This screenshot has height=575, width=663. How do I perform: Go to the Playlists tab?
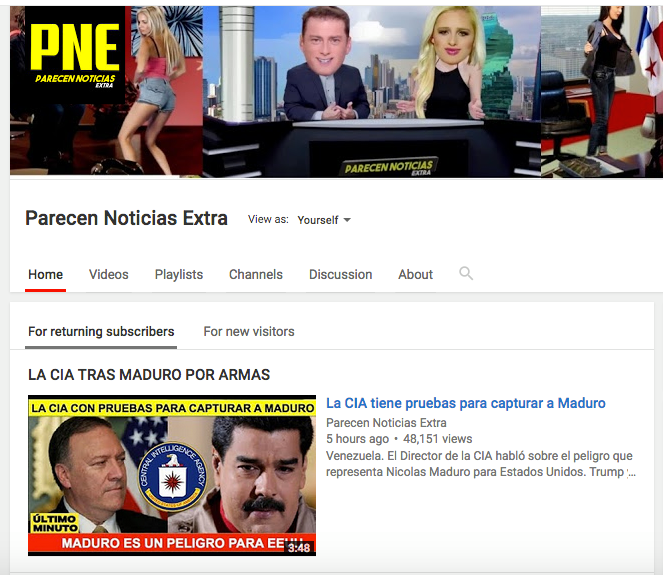(179, 274)
